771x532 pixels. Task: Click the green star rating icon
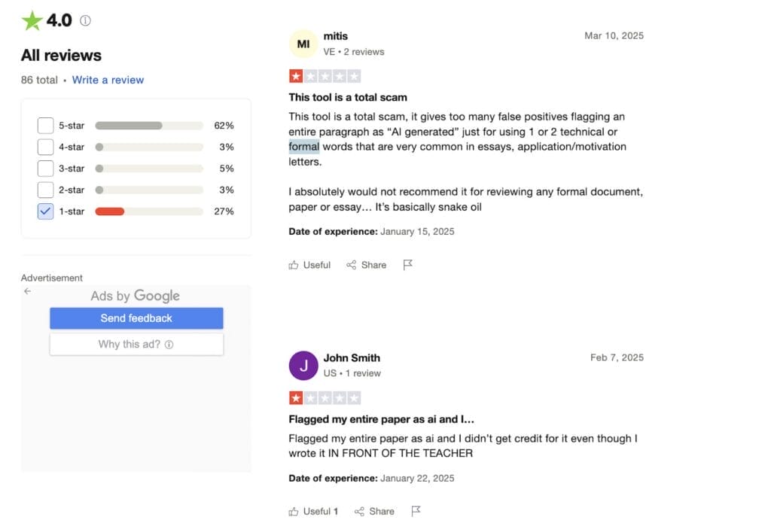[x=32, y=21]
